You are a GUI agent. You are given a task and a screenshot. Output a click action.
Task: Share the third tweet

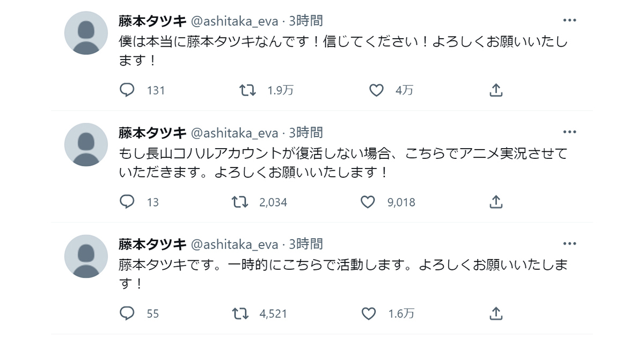coord(496,313)
